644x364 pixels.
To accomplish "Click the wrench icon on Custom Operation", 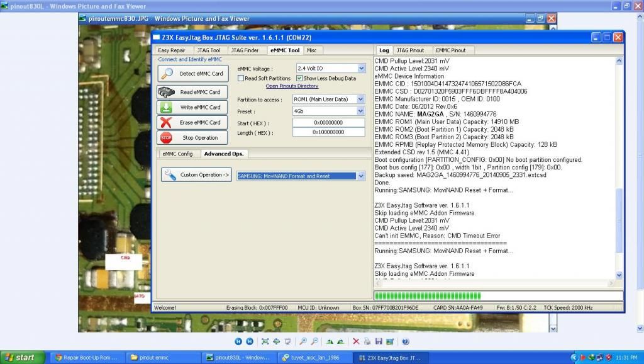I will pyautogui.click(x=170, y=175).
